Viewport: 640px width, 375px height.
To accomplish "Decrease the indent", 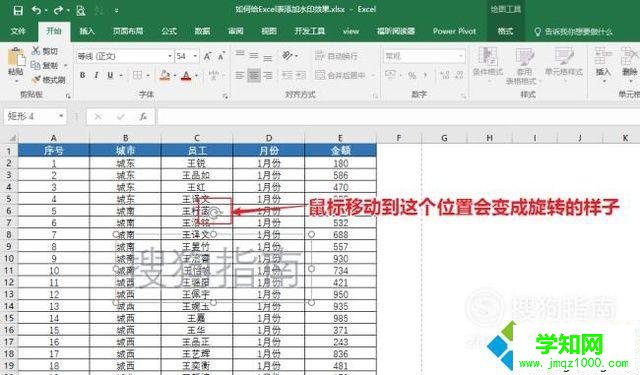I will [x=287, y=75].
